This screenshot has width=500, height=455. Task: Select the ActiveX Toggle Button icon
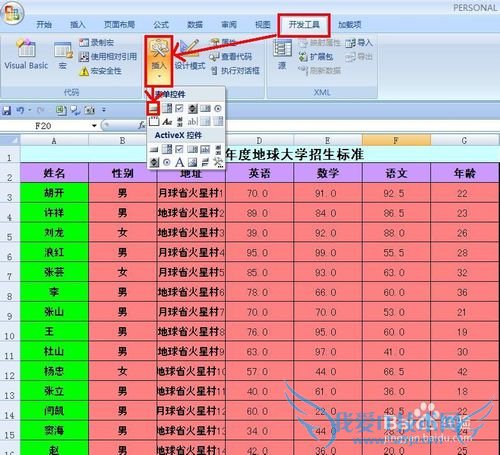205,162
